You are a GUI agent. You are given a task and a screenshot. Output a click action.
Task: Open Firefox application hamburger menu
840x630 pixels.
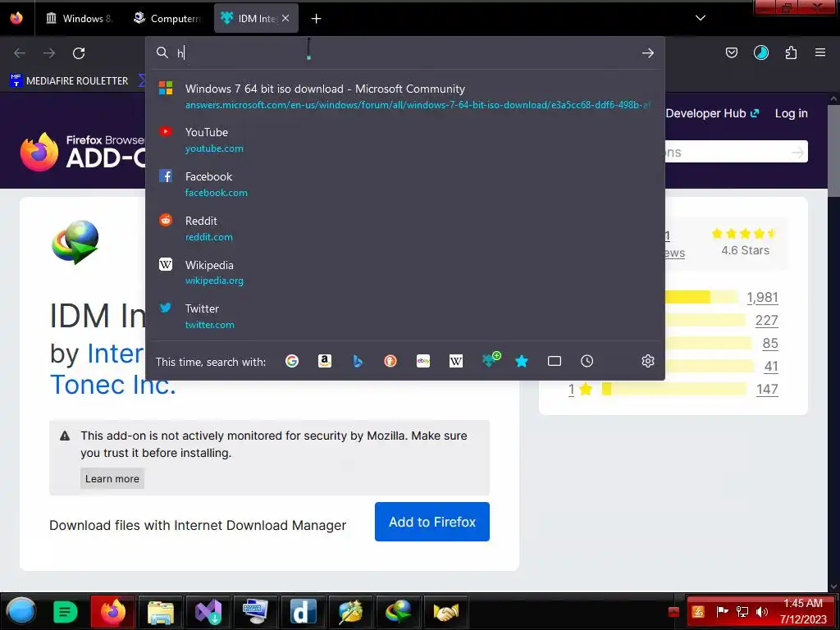820,52
